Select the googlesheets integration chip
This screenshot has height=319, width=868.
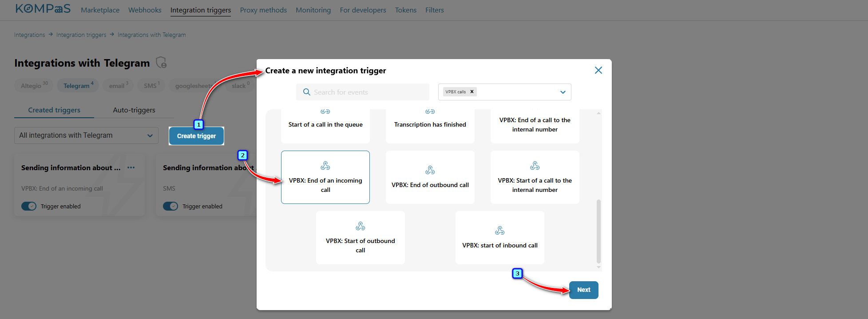coord(193,85)
